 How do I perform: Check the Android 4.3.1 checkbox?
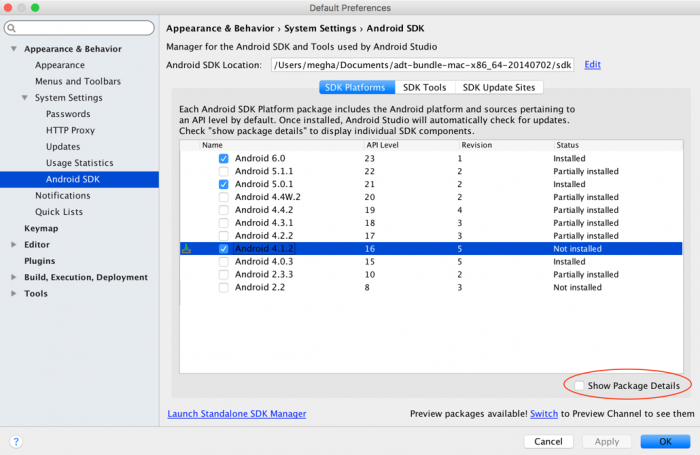(x=224, y=223)
